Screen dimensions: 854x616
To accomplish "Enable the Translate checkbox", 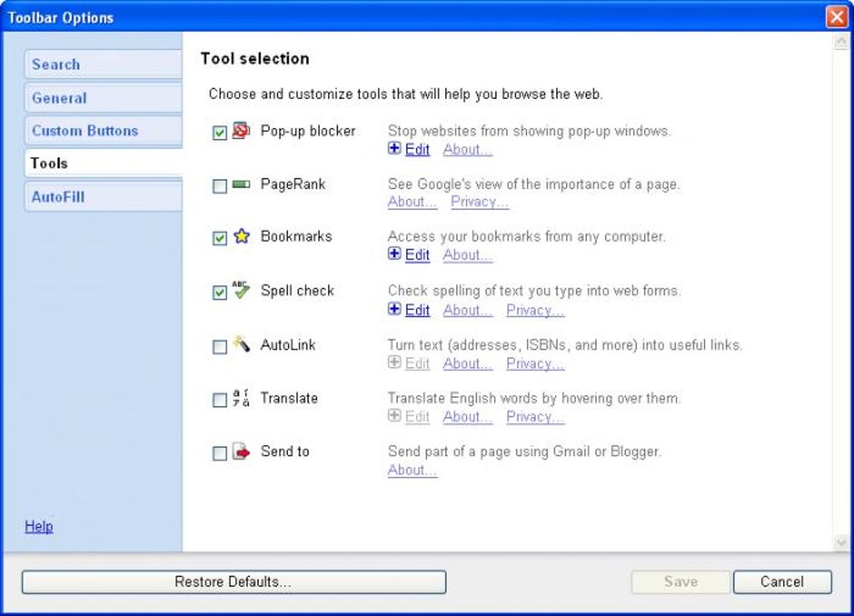I will coord(219,400).
